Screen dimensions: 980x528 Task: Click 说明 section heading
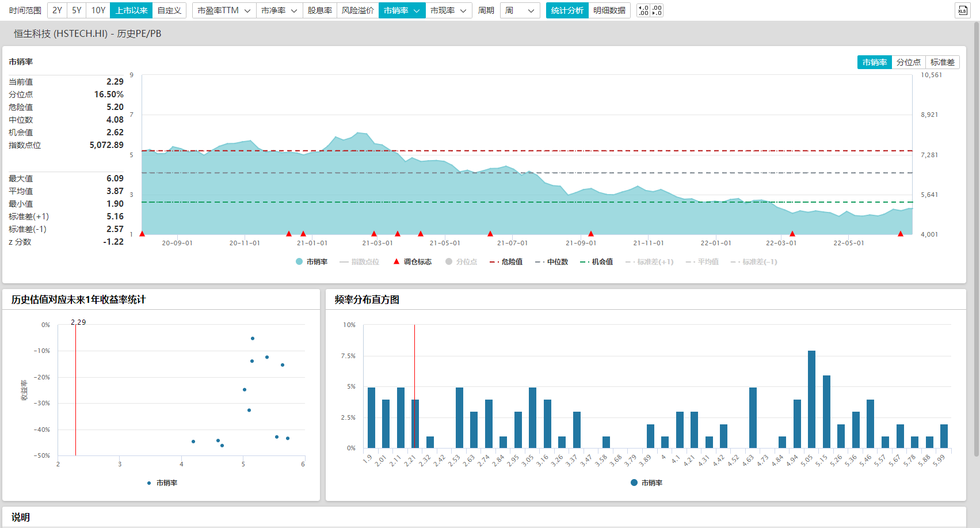21,517
